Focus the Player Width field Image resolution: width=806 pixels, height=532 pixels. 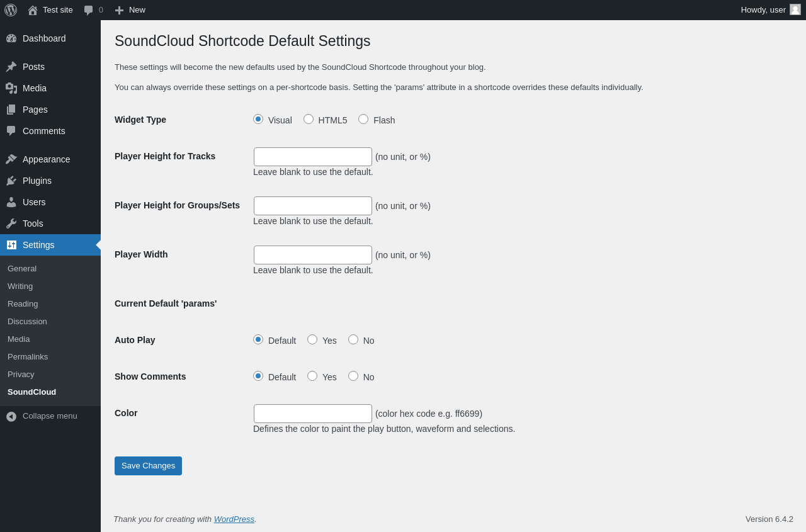(313, 255)
